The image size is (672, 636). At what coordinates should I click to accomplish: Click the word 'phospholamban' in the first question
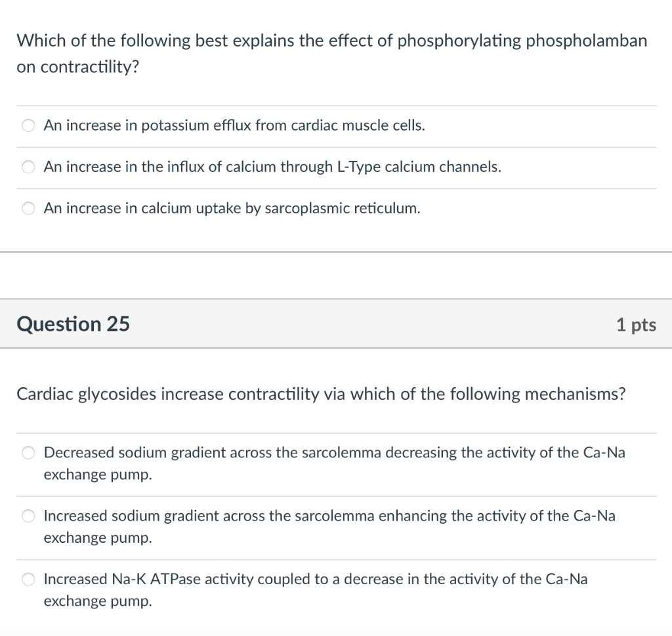586,41
